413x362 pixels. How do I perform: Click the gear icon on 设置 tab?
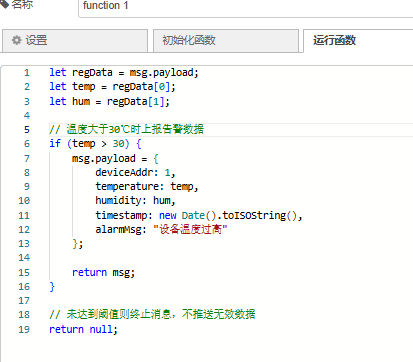[x=17, y=40]
